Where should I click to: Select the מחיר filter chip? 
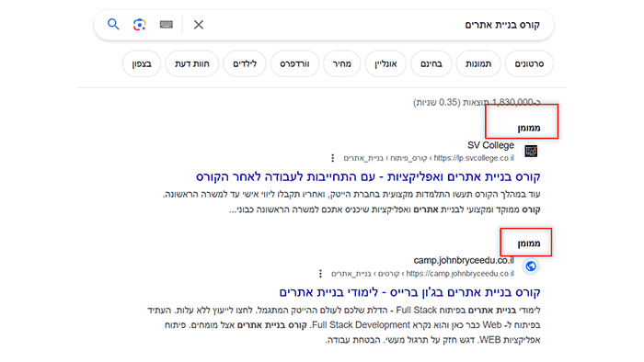pos(341,64)
